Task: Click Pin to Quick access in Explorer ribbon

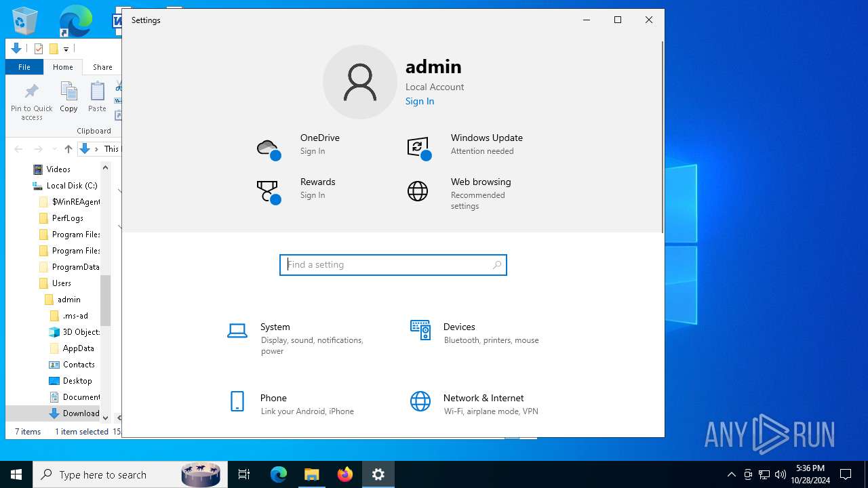Action: (x=32, y=102)
